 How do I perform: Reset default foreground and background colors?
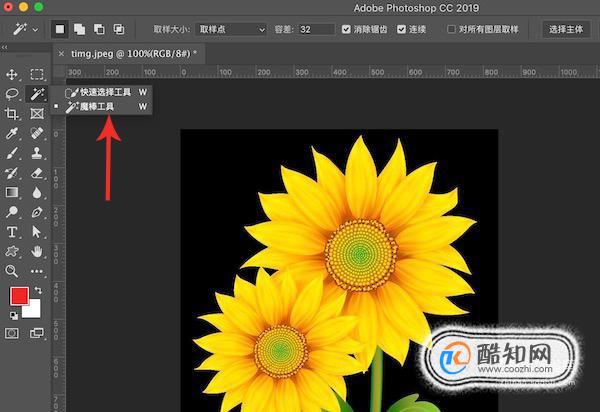point(14,316)
